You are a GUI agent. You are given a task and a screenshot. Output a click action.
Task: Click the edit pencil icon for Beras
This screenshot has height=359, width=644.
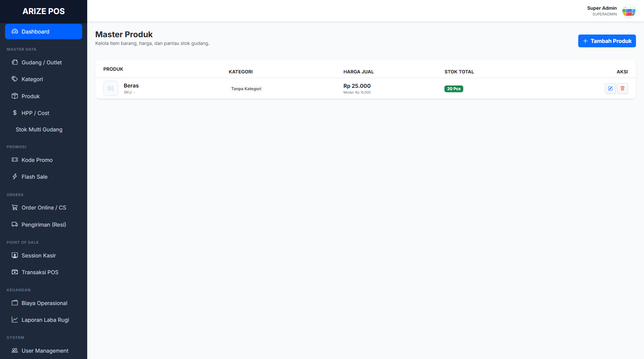[x=610, y=88]
